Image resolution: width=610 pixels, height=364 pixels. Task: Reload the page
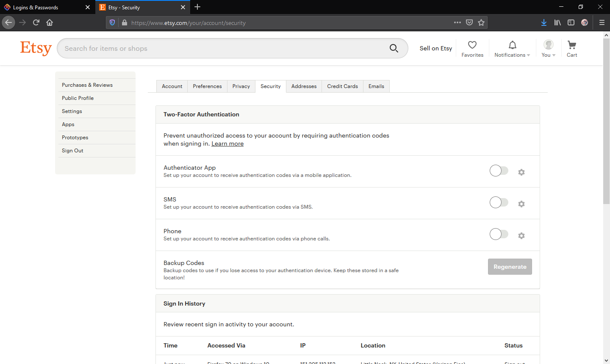pyautogui.click(x=36, y=22)
